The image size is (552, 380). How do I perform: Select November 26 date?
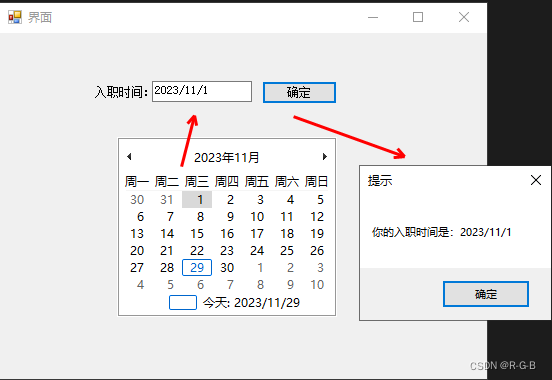pos(317,251)
